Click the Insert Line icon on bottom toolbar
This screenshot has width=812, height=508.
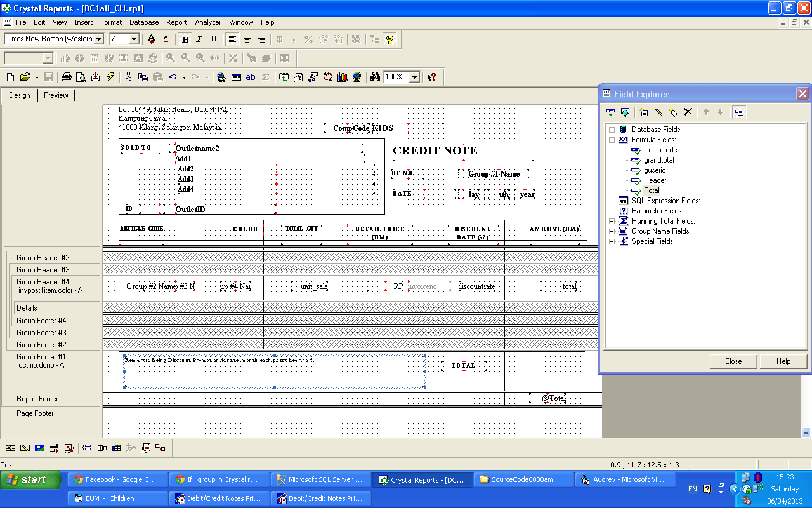point(10,448)
